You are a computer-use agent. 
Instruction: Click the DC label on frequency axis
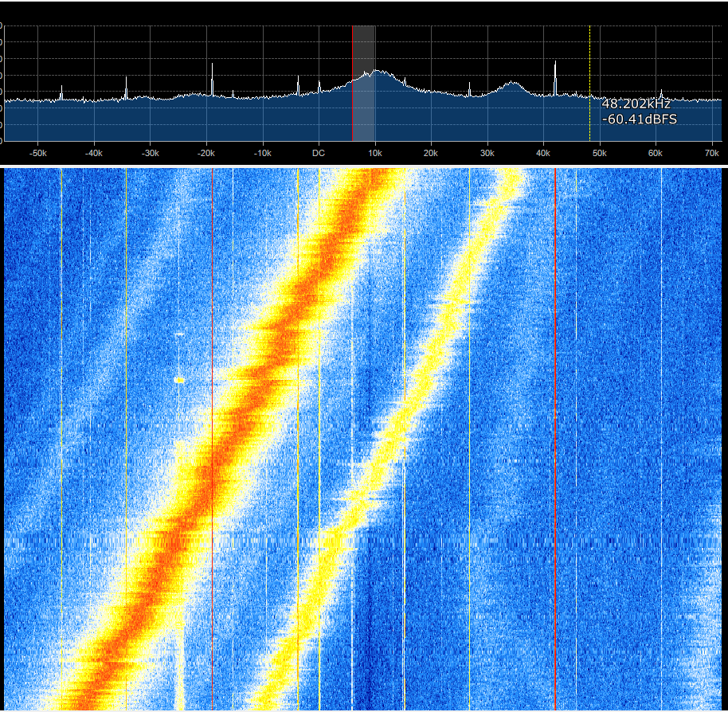[318, 153]
